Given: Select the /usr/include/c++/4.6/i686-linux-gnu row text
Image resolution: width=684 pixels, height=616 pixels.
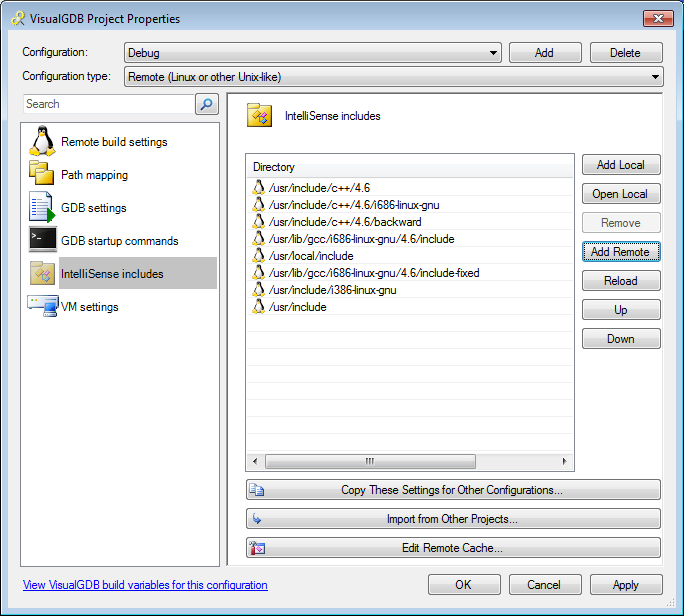Looking at the screenshot, I should [x=354, y=205].
